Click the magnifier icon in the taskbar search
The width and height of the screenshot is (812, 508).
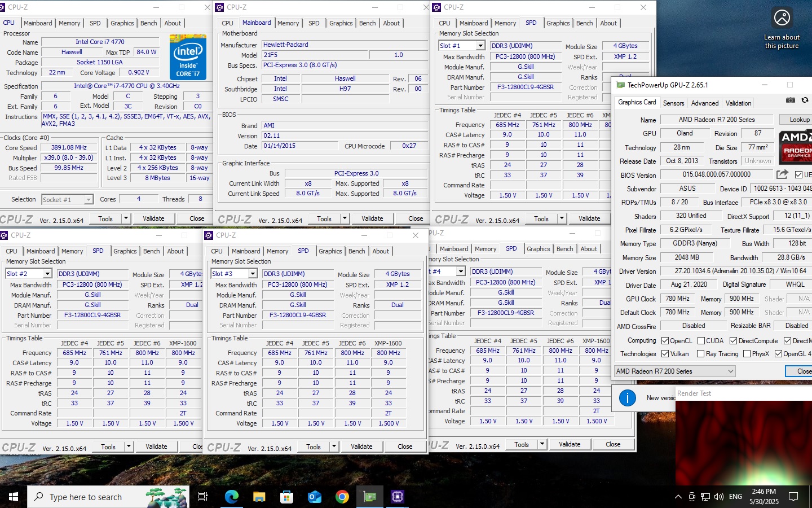[x=38, y=497]
